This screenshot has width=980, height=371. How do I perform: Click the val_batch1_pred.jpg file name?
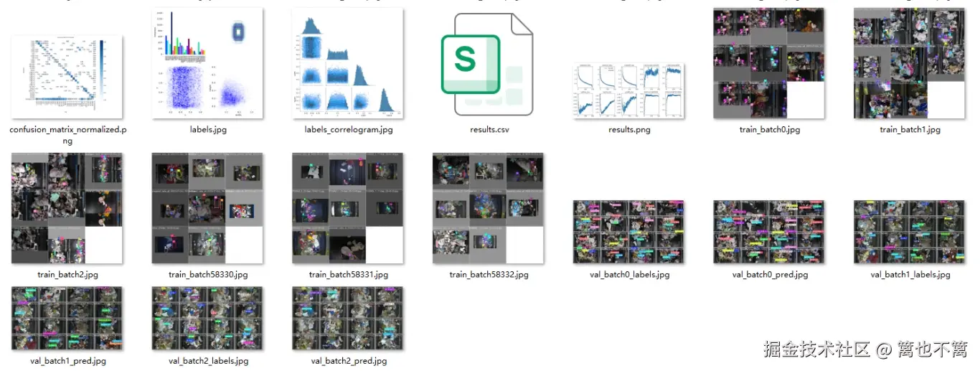tap(67, 361)
